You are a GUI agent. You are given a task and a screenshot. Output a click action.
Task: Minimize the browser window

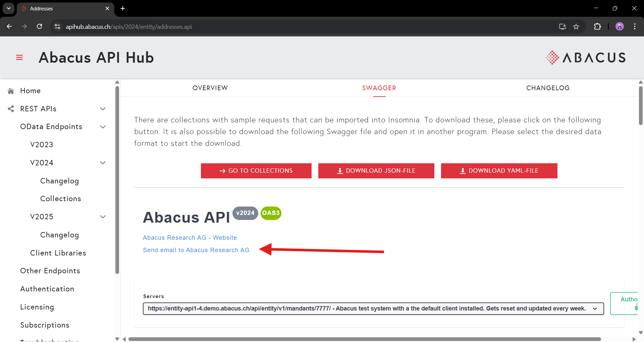[596, 8]
